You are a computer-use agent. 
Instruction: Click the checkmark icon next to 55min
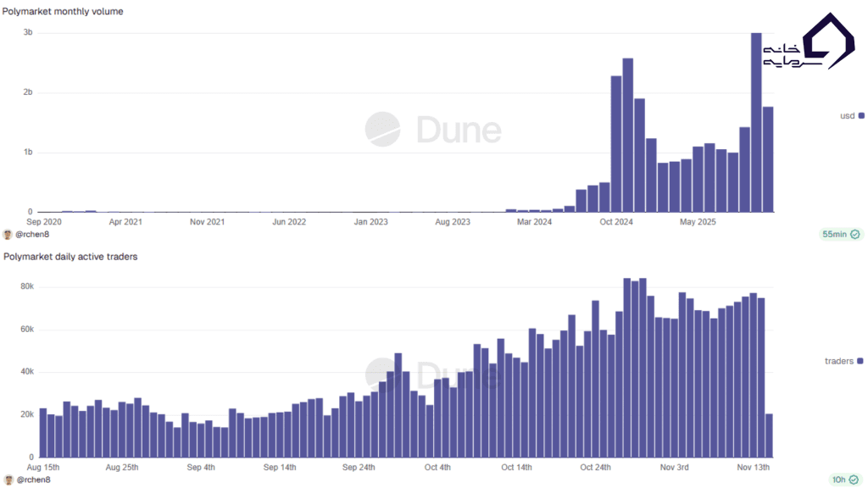click(x=855, y=235)
